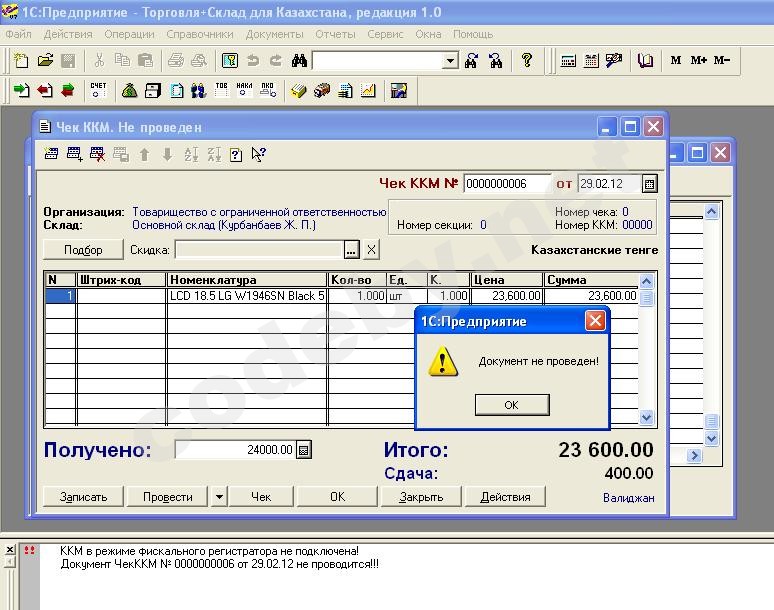Viewport: 774px width, 610px height.
Task: Select the LCD 18.5 LG W1946SN Black cell
Action: 247,296
